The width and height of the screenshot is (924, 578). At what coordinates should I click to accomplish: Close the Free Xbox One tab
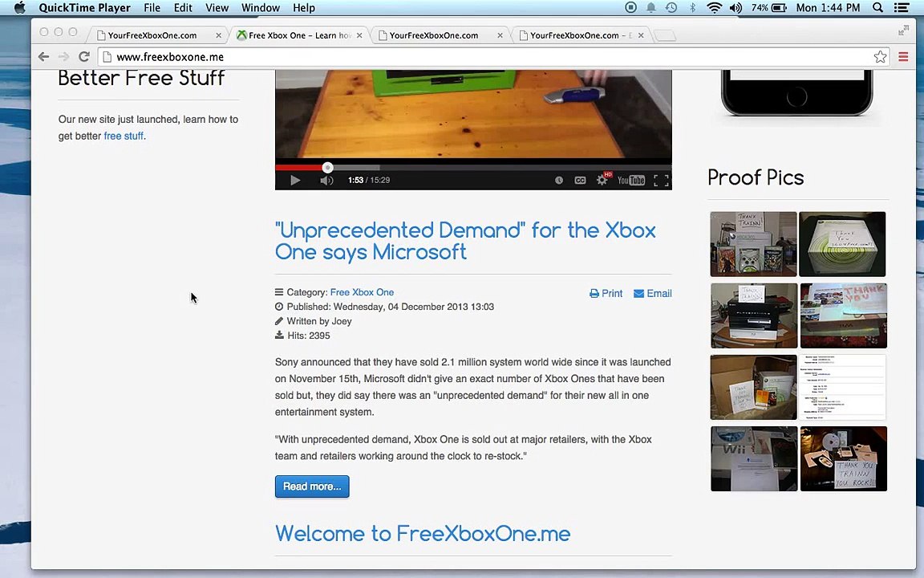(x=359, y=35)
